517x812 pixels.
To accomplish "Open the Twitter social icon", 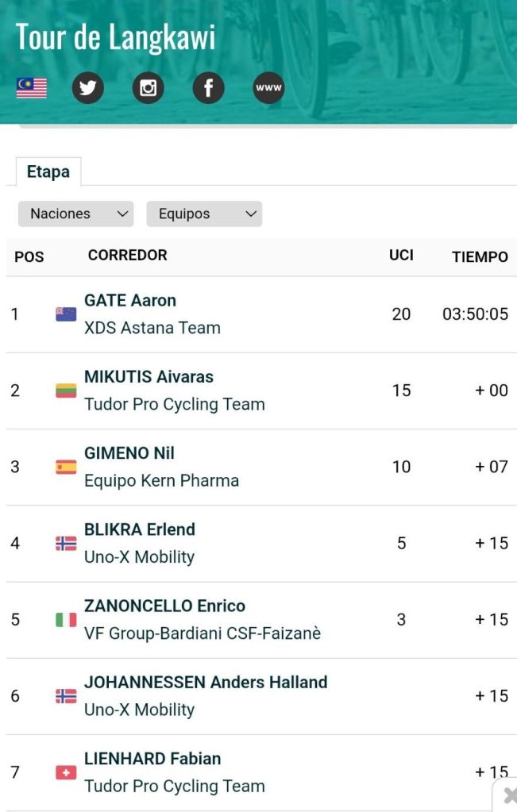I will (88, 88).
